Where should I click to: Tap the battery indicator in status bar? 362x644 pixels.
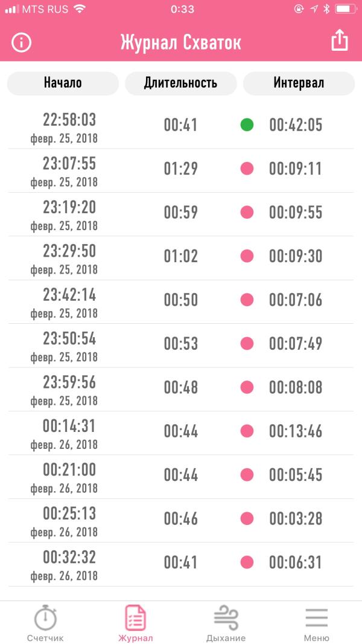(x=345, y=9)
